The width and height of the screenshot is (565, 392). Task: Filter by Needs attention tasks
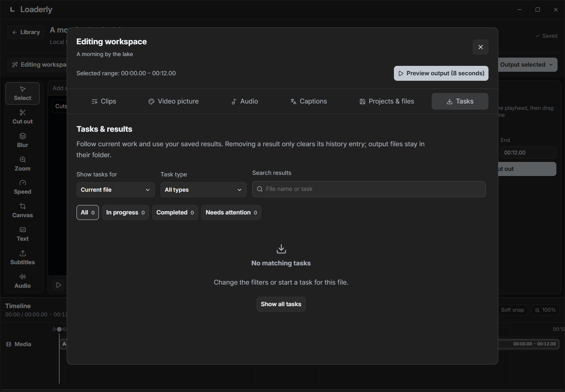[x=231, y=212]
